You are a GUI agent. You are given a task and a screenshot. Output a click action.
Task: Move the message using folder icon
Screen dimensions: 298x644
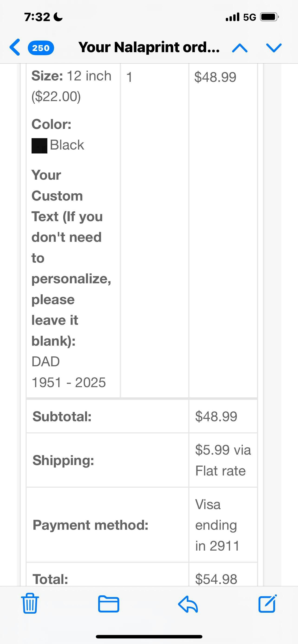pos(109,604)
